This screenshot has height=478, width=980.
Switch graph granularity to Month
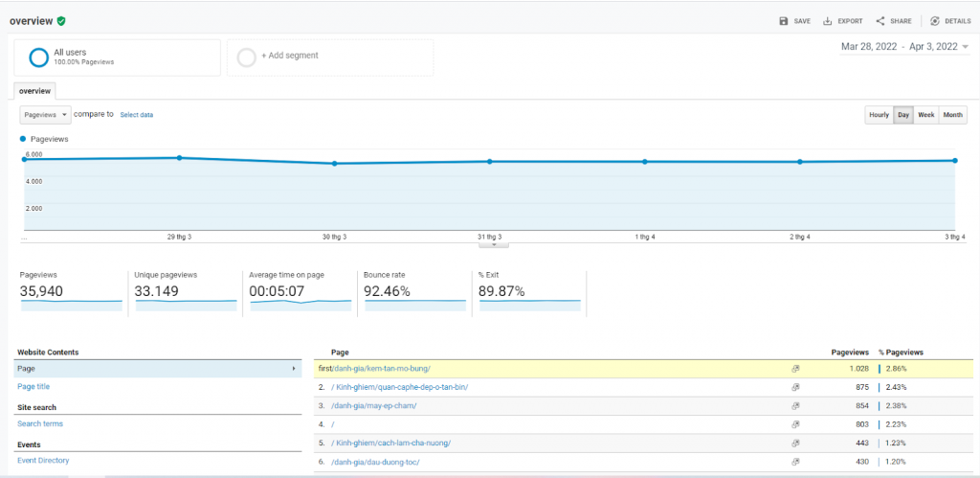coord(952,115)
